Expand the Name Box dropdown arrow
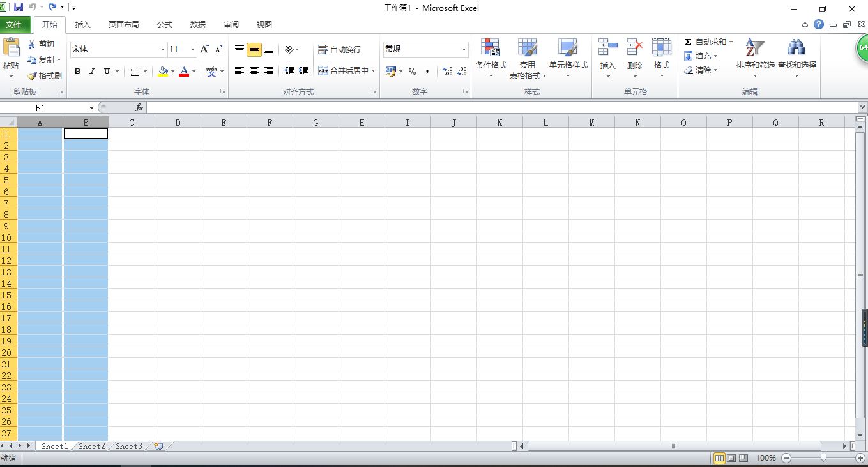Screen dimensions: 868x467 [x=92, y=108]
